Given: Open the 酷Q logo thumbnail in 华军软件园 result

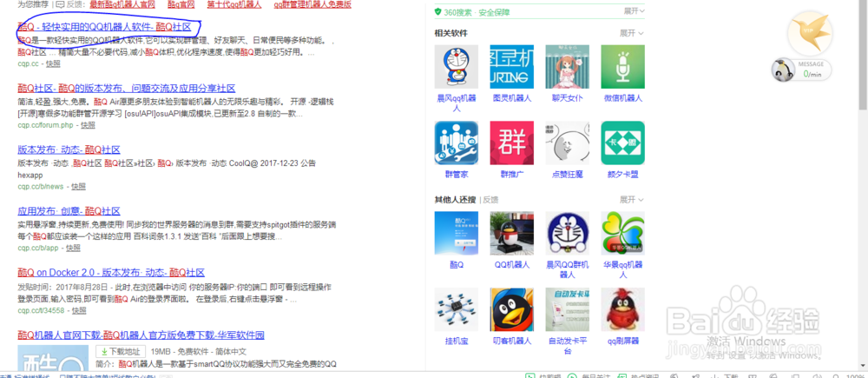Looking at the screenshot, I should click(x=53, y=358).
